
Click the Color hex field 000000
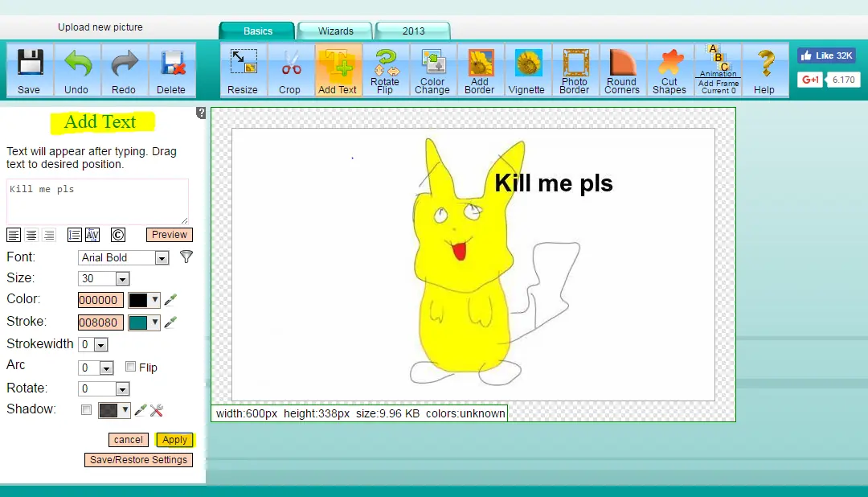click(100, 300)
